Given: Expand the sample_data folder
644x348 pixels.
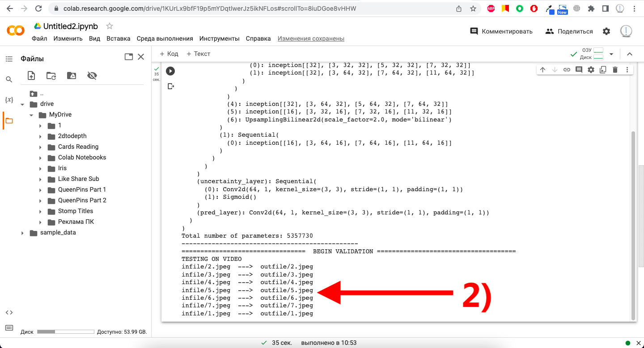Looking at the screenshot, I should [22, 233].
